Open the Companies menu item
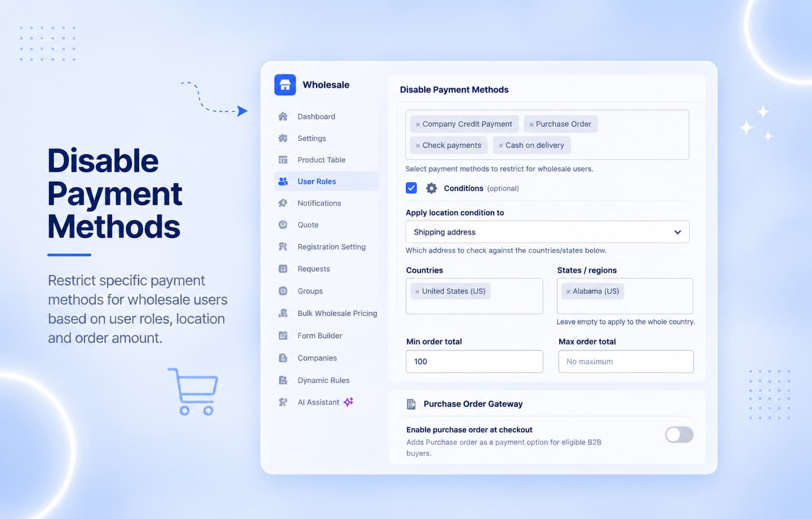 [x=327, y=358]
